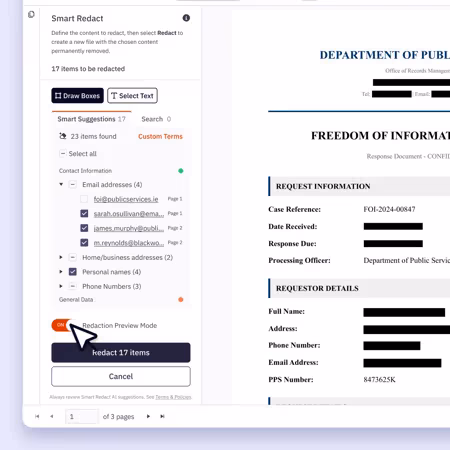Image resolution: width=450 pixels, height=450 pixels.
Task: Activate the Select Text tool
Action: [x=132, y=96]
